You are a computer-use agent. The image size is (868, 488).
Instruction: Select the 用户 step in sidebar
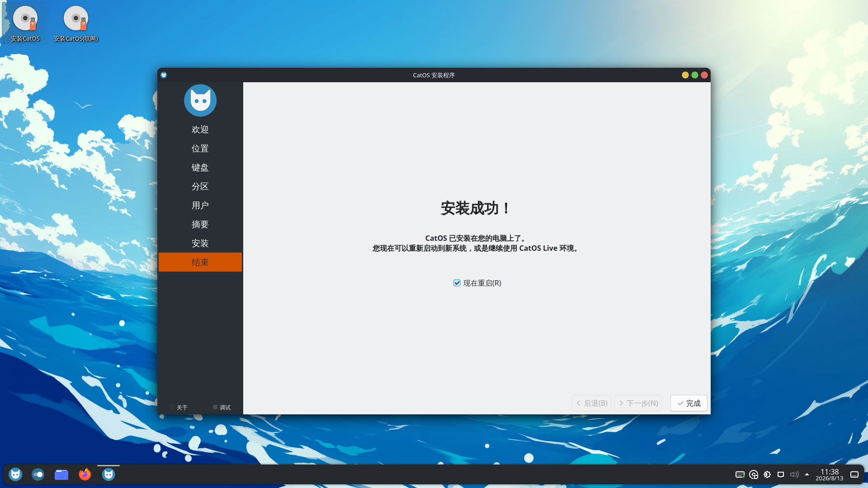(x=200, y=206)
